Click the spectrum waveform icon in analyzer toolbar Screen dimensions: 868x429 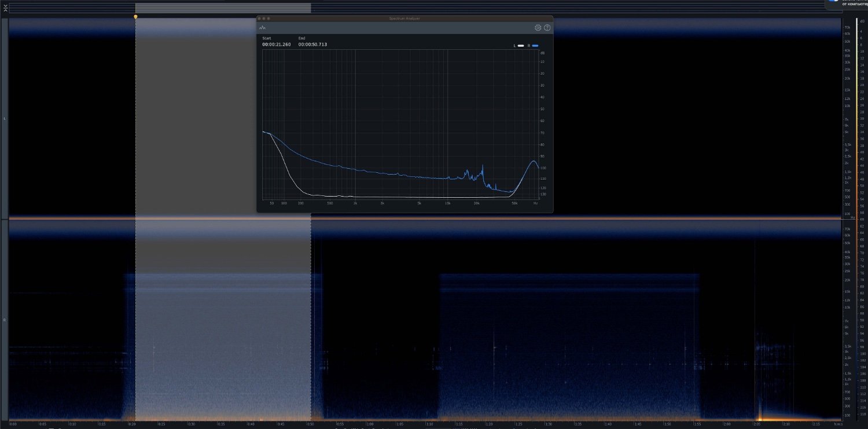pos(263,28)
